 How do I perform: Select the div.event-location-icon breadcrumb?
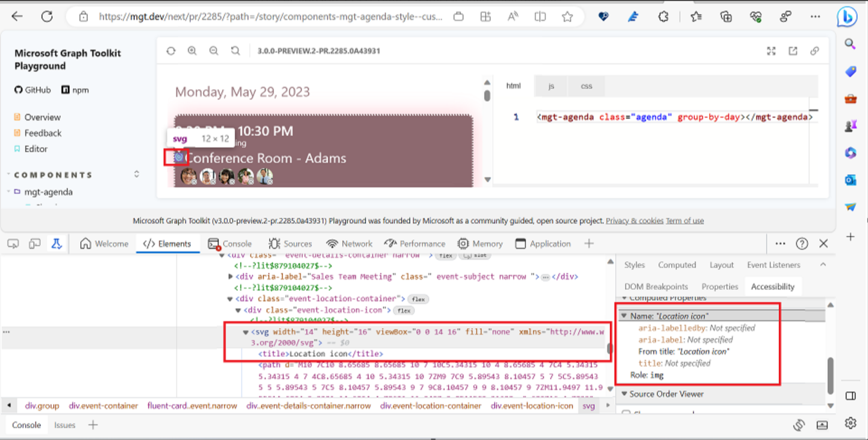[532, 406]
